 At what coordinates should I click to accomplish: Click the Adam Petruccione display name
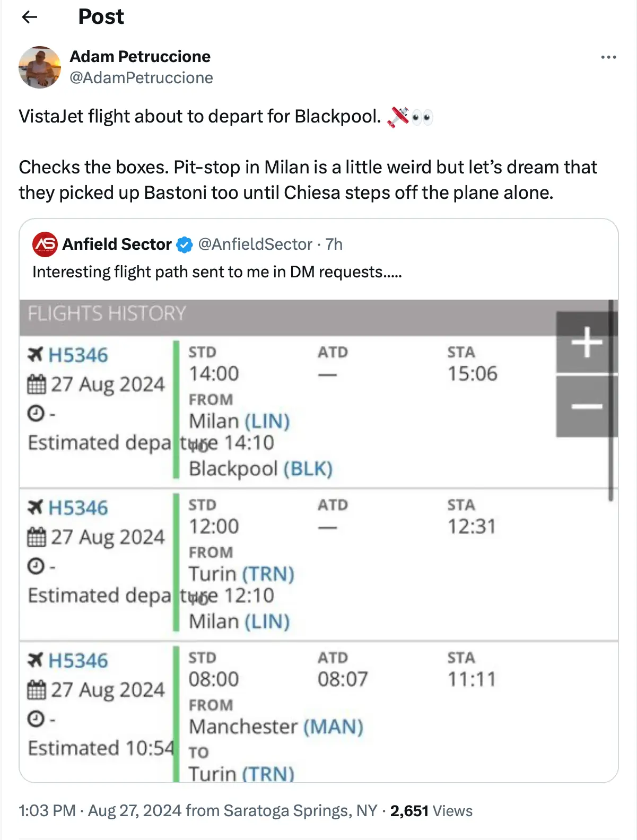click(140, 56)
